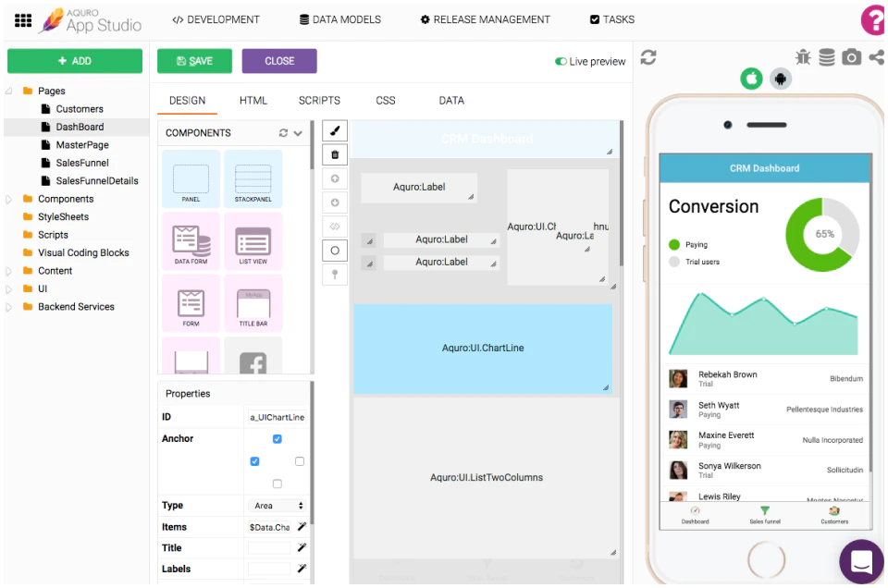Uncheck the top Anchor checkbox
Image resolution: width=888 pixels, height=588 pixels.
click(x=277, y=439)
